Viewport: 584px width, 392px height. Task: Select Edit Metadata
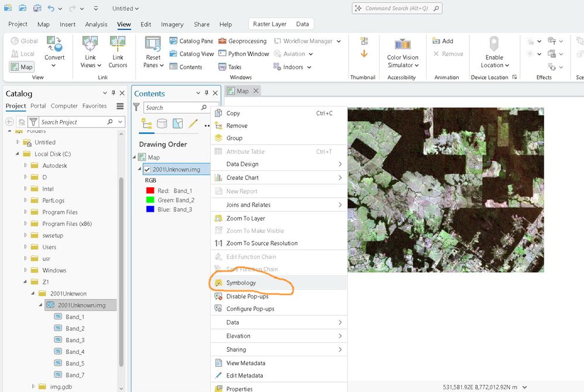coord(279,375)
